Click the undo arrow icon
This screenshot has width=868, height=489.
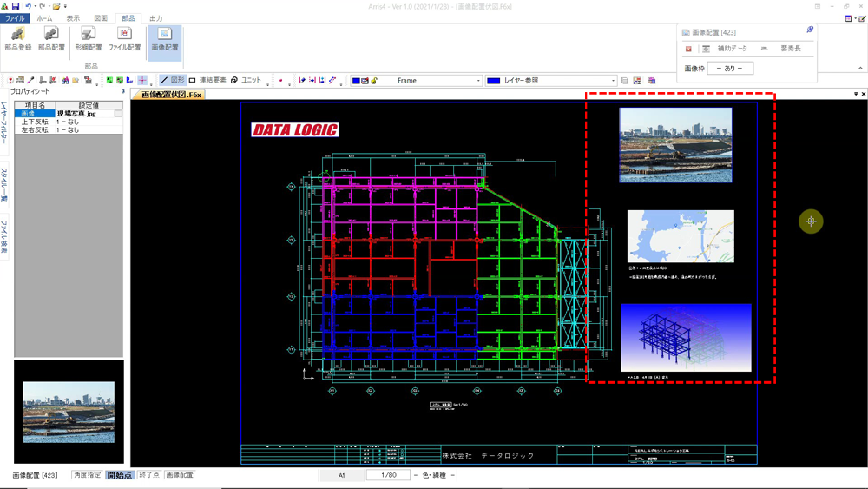[29, 6]
